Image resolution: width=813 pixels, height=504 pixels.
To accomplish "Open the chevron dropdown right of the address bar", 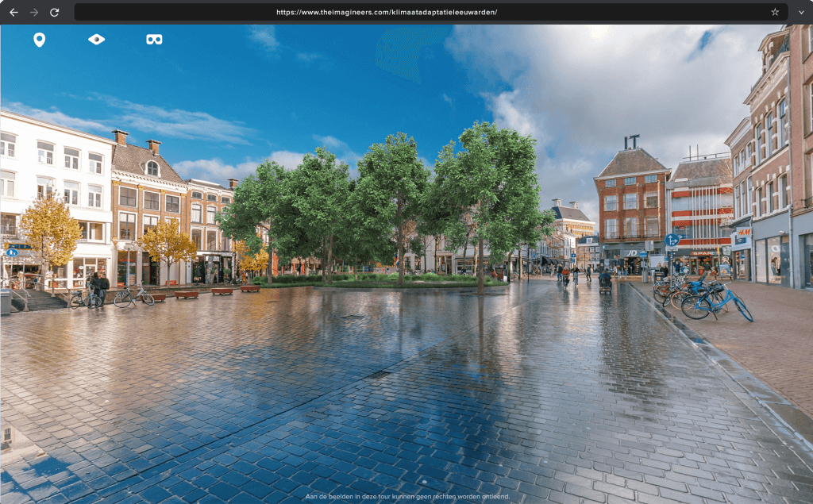I will 800,12.
